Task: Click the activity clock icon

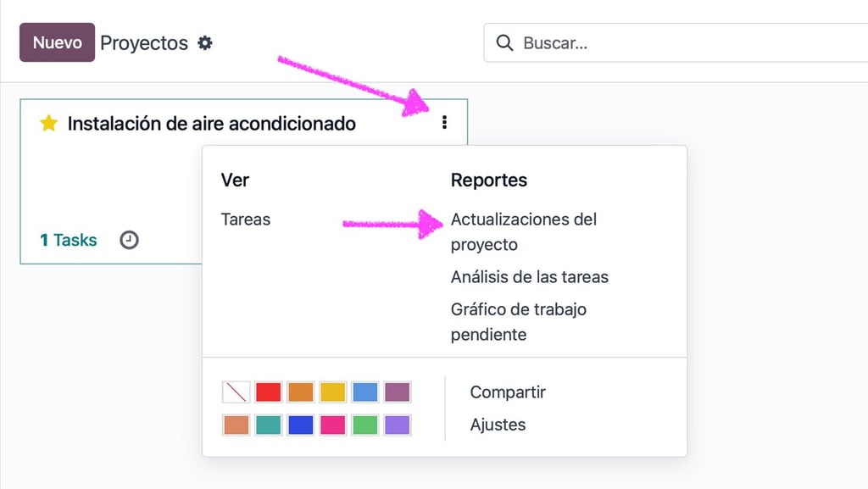Action: click(129, 240)
